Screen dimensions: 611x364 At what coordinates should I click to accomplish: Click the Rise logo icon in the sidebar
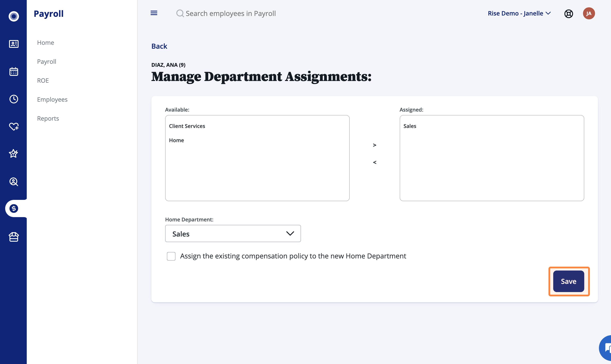click(x=14, y=16)
